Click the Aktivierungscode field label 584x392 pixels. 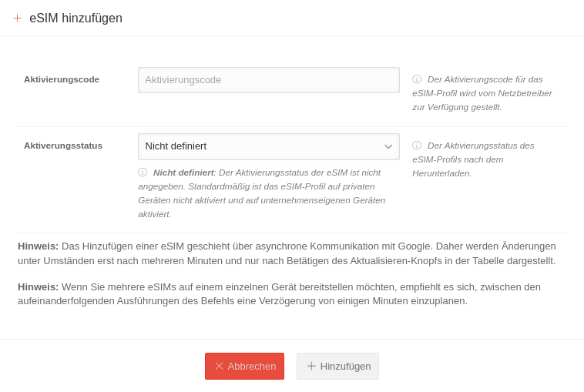coord(62,79)
